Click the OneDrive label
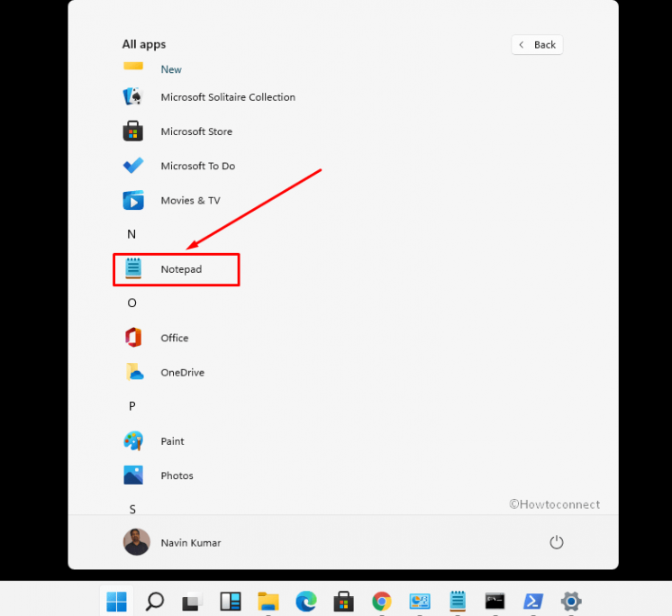 [183, 373]
